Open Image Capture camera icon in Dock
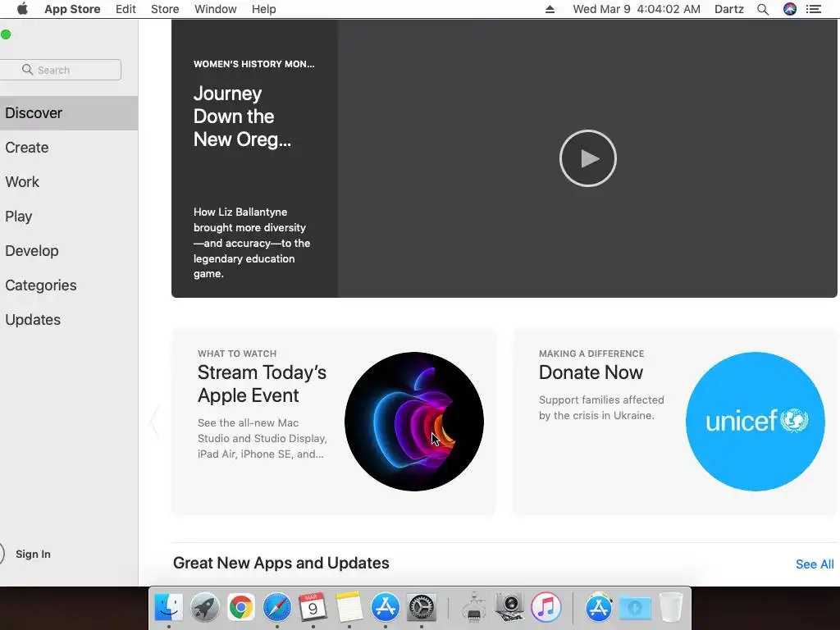The width and height of the screenshot is (840, 630). [x=509, y=607]
